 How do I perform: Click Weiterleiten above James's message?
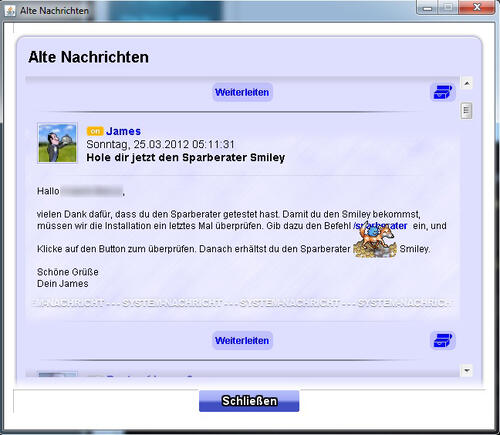(x=242, y=92)
